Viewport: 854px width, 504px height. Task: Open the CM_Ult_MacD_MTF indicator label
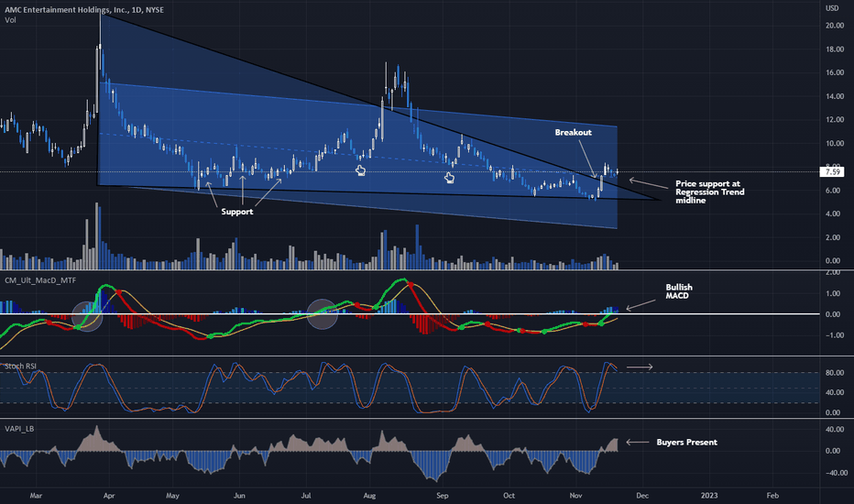tap(40, 280)
